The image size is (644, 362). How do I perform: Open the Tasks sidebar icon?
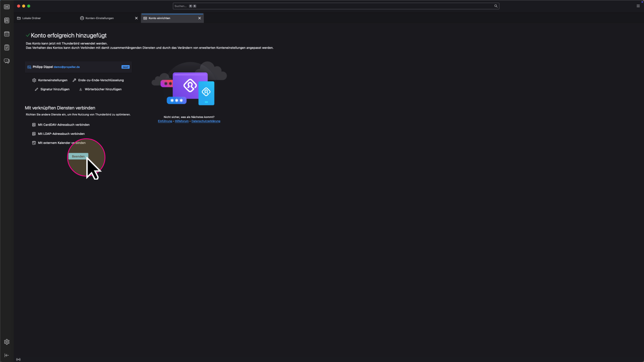7,48
